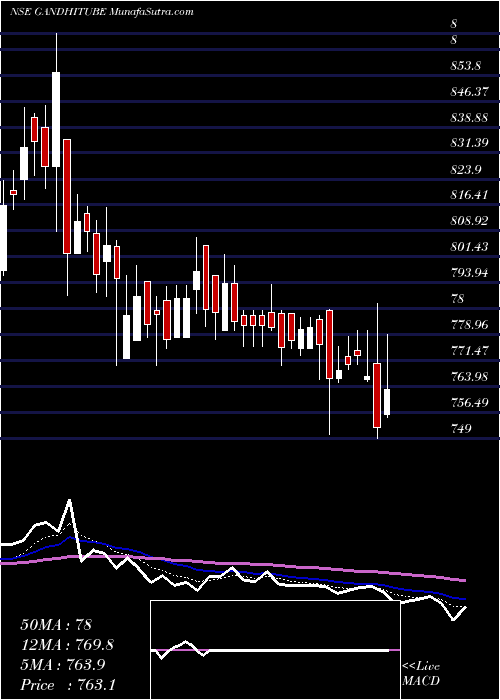Select the 816.41 price axis label
The width and height of the screenshot is (500, 700).
pyautogui.click(x=469, y=195)
